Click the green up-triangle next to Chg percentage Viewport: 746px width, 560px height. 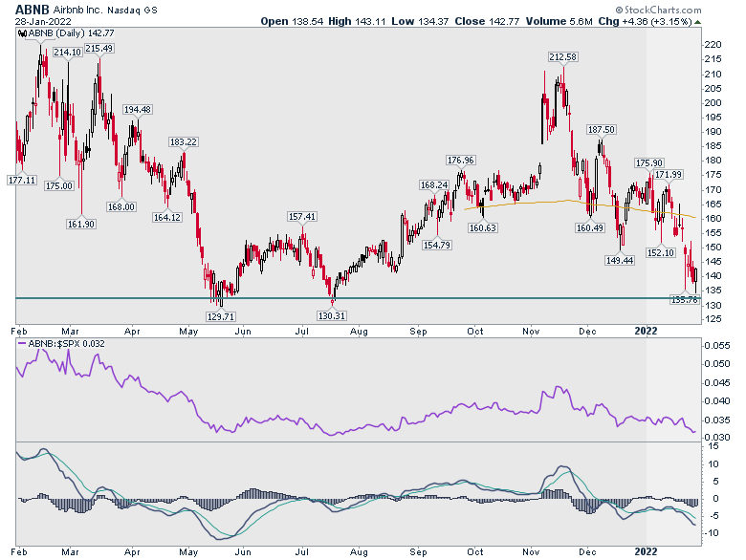click(x=697, y=22)
